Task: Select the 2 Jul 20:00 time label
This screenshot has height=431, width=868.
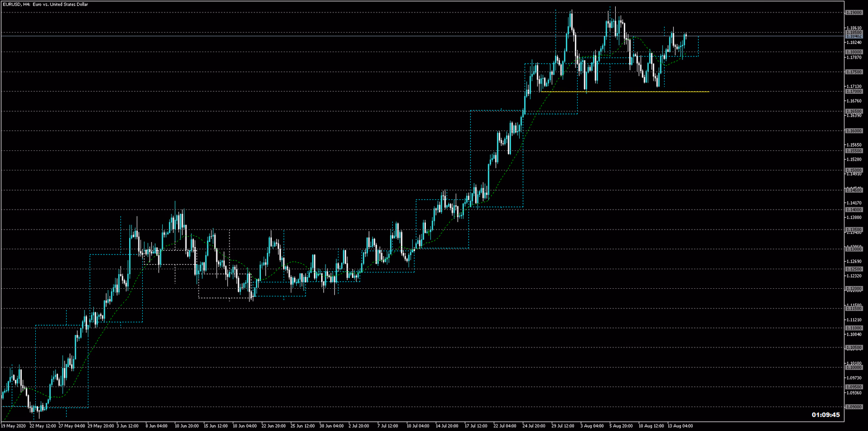Action: [359, 426]
